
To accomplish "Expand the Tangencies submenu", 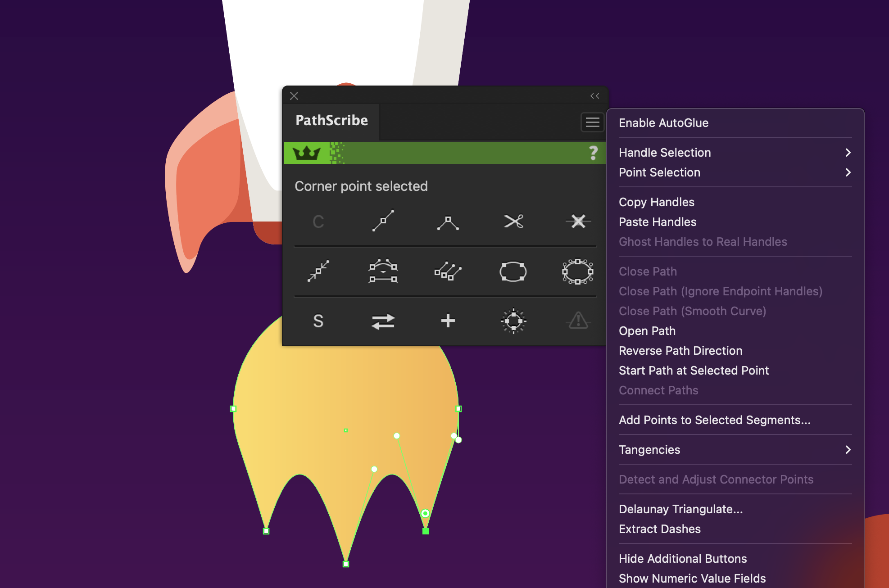I will (x=735, y=450).
